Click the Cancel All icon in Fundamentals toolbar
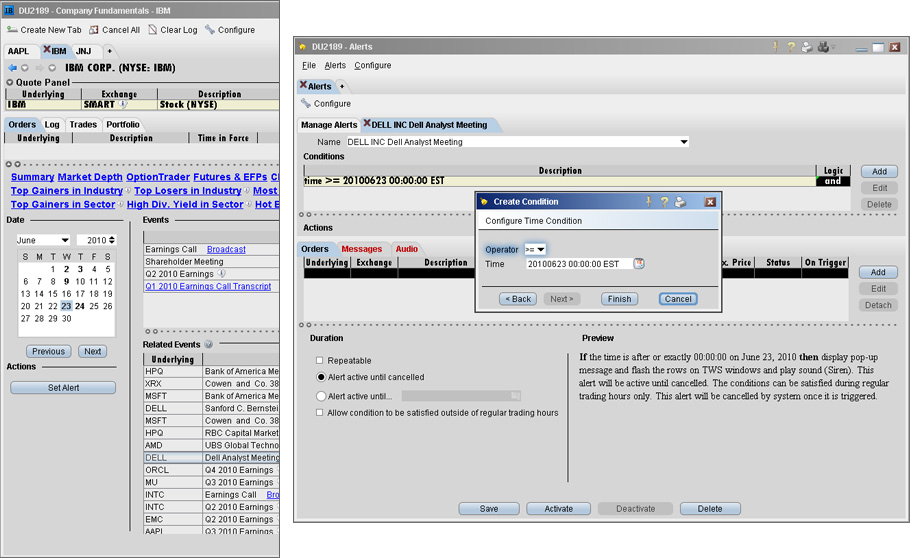 point(93,30)
